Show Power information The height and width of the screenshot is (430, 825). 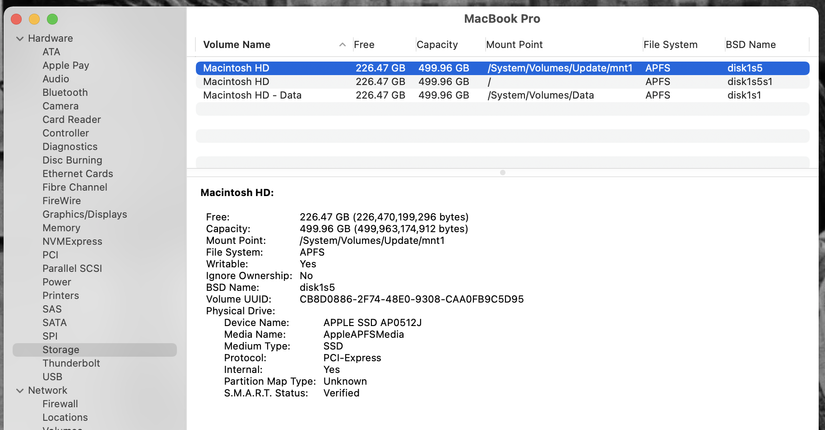pyautogui.click(x=57, y=282)
